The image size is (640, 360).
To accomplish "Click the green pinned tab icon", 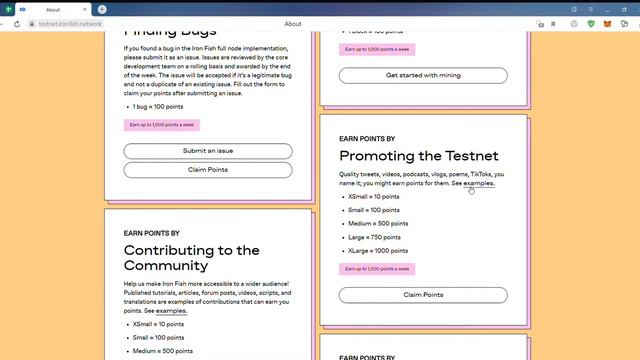I will point(8,9).
